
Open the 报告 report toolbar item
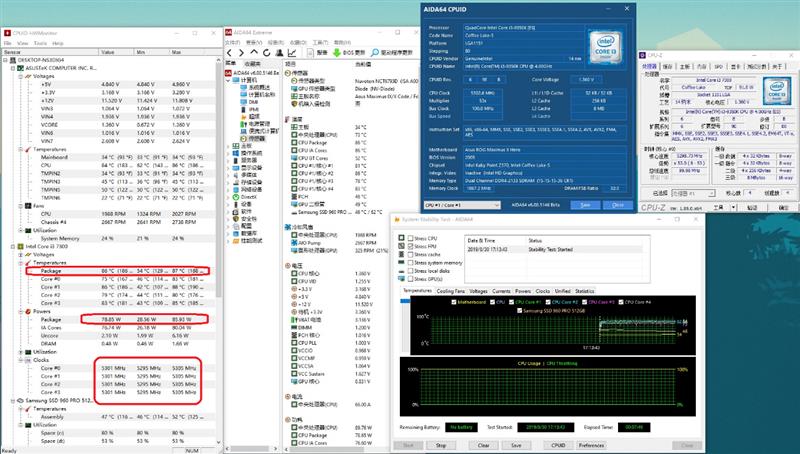pyautogui.click(x=317, y=53)
